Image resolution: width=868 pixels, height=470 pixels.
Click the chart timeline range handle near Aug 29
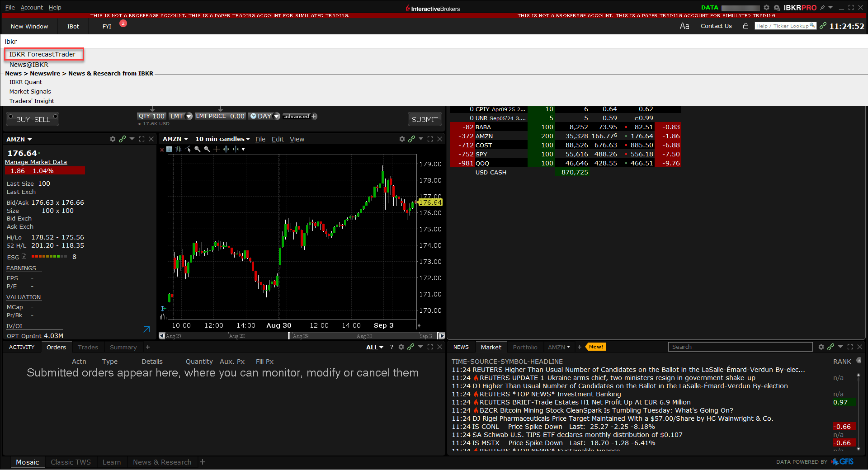pos(289,336)
